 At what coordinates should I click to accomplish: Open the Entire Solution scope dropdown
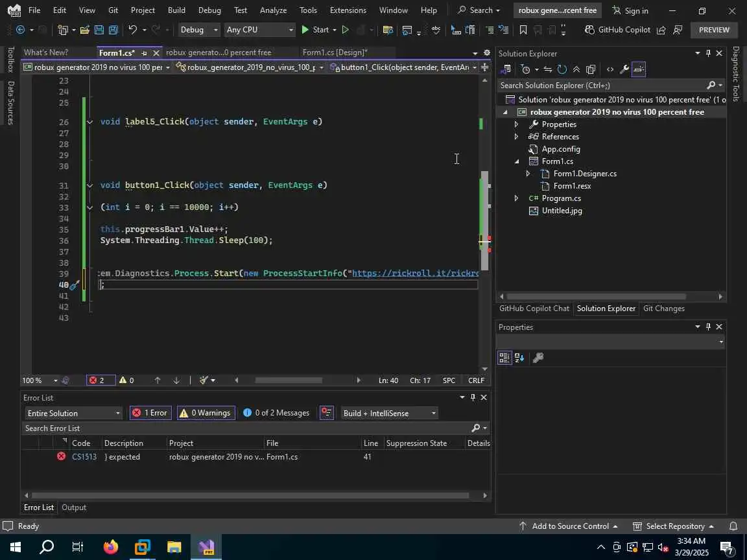click(x=73, y=413)
